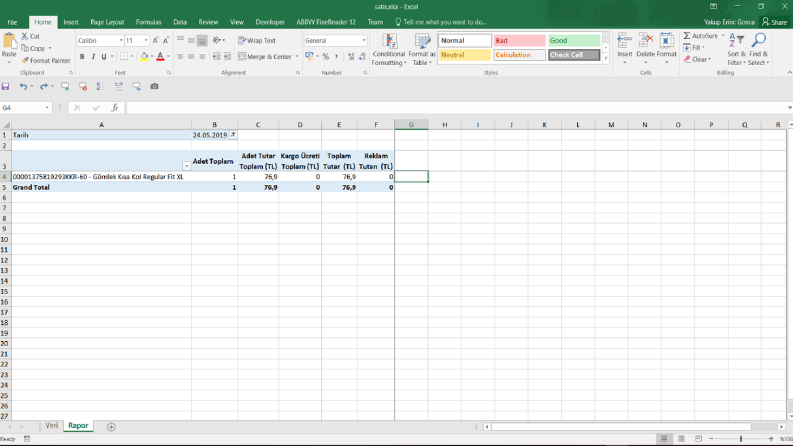Click the Cut scissors icon
This screenshot has height=446, width=793.
[x=25, y=36]
